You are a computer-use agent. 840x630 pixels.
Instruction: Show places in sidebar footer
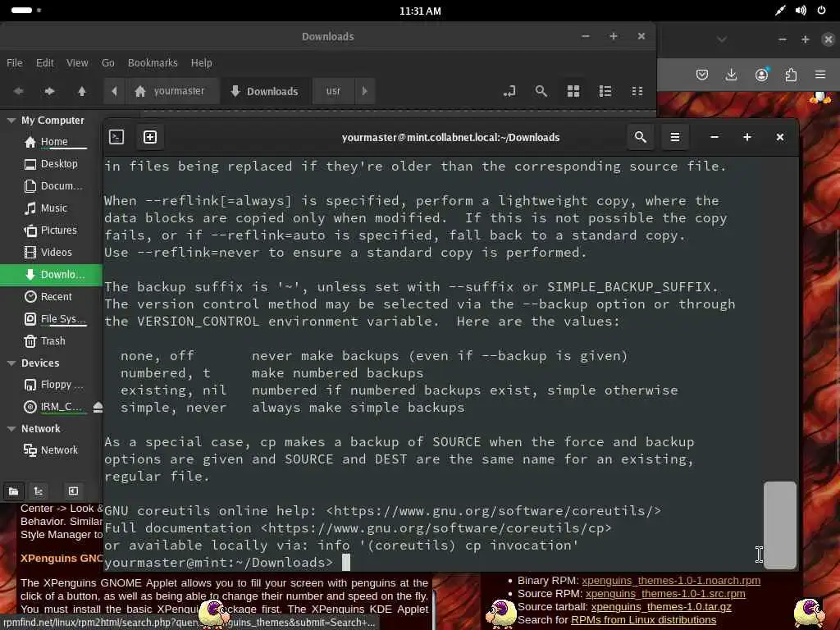pos(13,491)
